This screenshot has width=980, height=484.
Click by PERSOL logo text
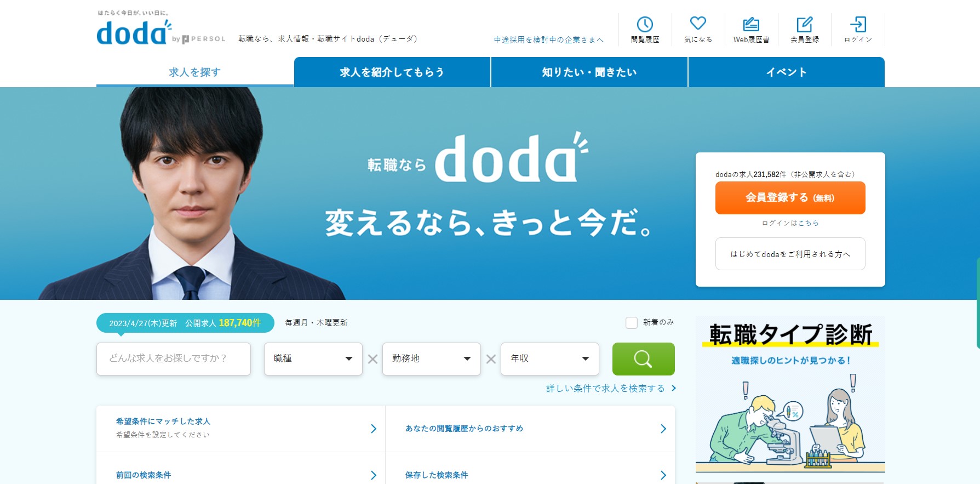(198, 39)
